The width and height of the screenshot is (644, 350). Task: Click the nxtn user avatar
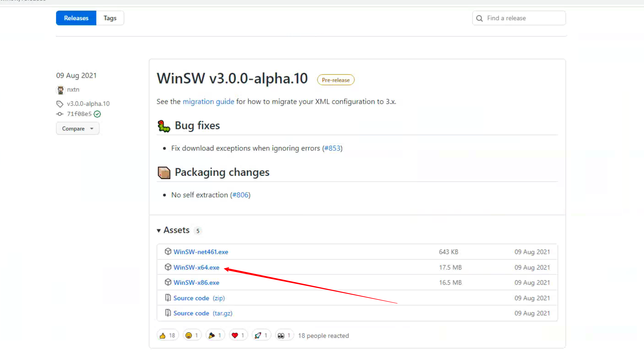click(x=61, y=90)
